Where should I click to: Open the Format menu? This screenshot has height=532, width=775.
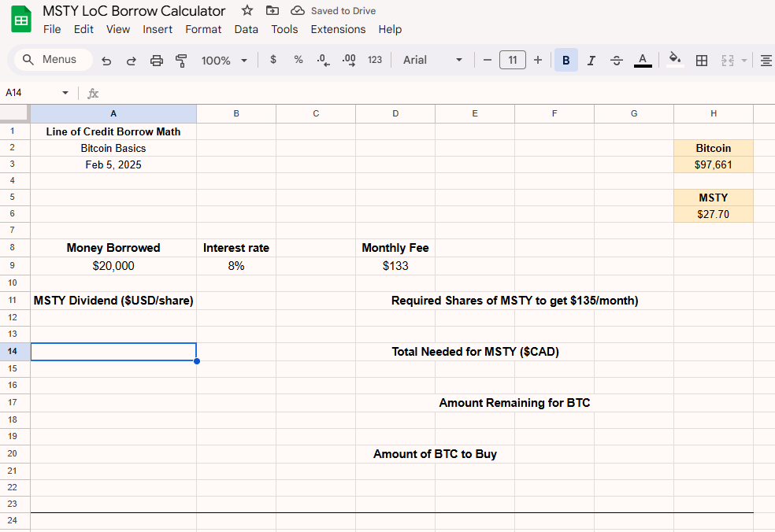tap(203, 29)
